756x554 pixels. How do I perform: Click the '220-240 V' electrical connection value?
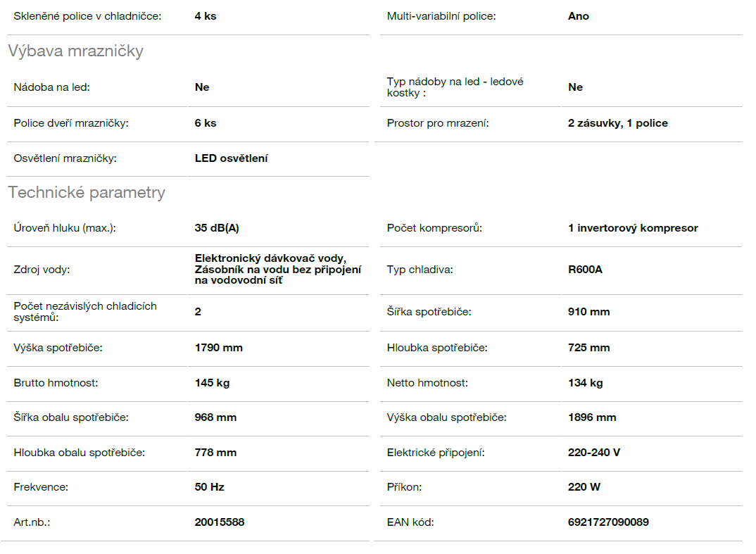(594, 453)
